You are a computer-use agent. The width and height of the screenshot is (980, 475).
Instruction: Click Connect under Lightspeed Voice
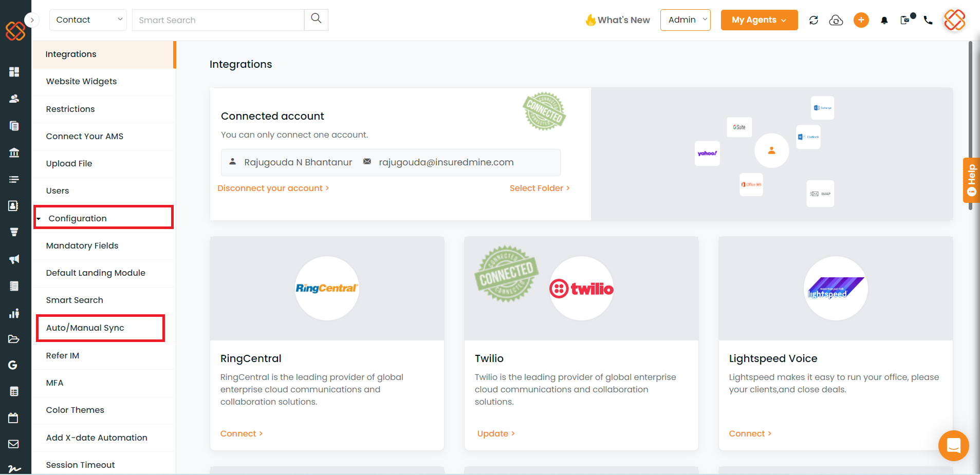click(750, 433)
